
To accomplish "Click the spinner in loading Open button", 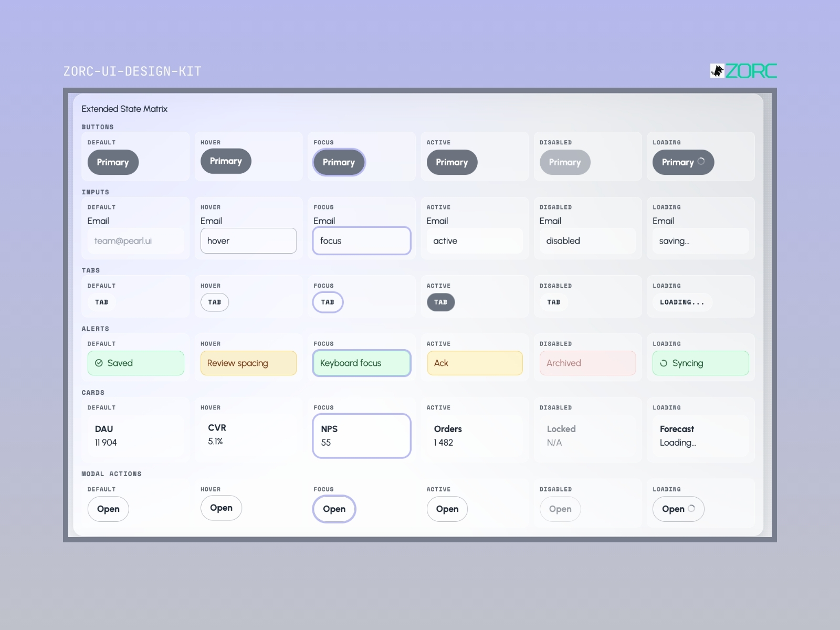I will pyautogui.click(x=691, y=508).
